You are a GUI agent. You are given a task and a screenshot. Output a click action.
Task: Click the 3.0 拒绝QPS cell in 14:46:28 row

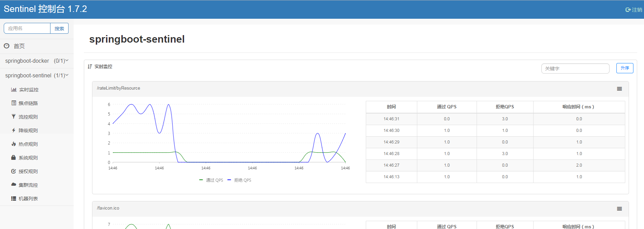click(x=505, y=154)
